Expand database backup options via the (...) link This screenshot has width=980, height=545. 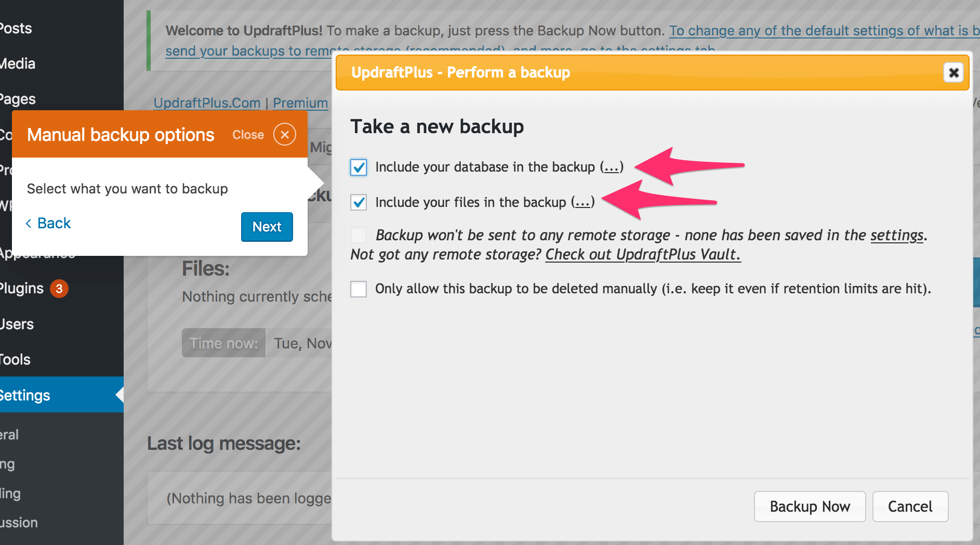612,167
